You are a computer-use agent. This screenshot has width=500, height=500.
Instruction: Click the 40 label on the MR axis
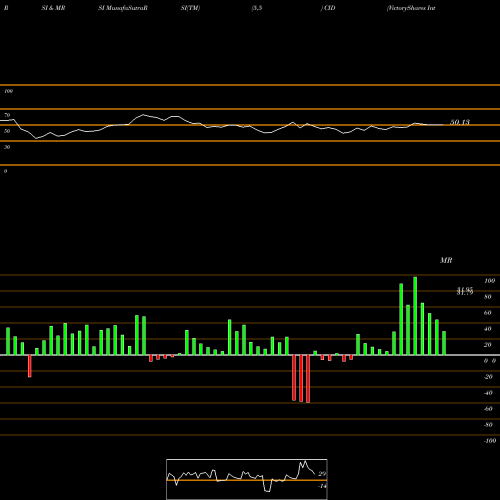[x=488, y=329]
